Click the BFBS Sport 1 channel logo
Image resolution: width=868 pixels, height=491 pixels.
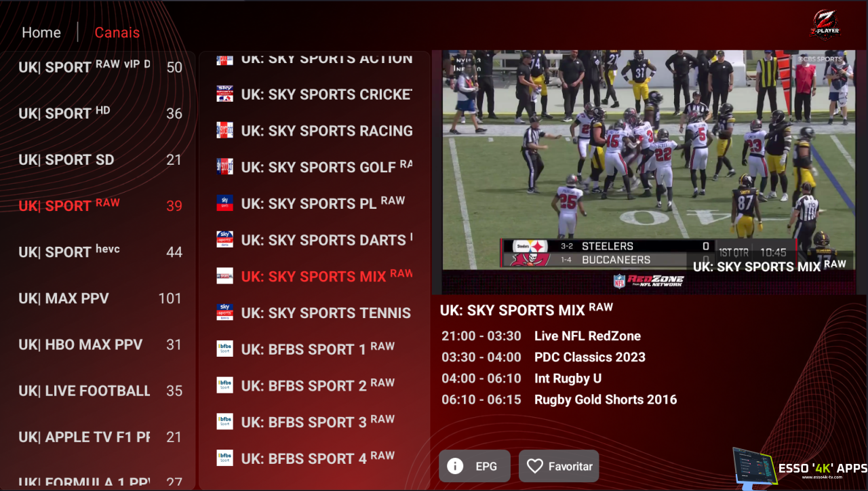tap(224, 349)
